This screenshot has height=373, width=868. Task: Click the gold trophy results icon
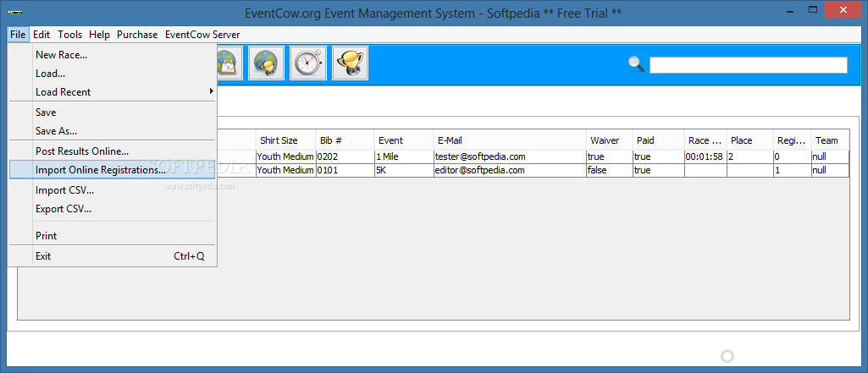[x=351, y=63]
